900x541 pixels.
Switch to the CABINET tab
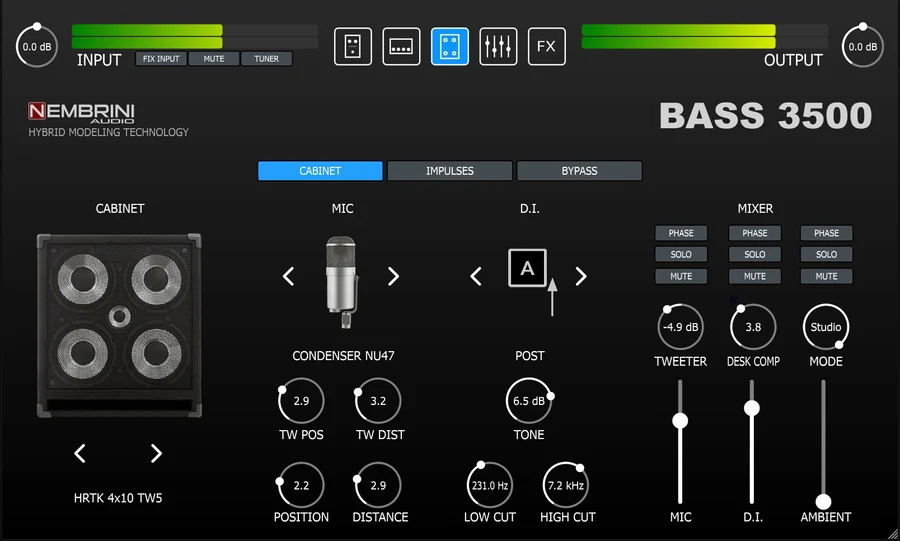[320, 171]
